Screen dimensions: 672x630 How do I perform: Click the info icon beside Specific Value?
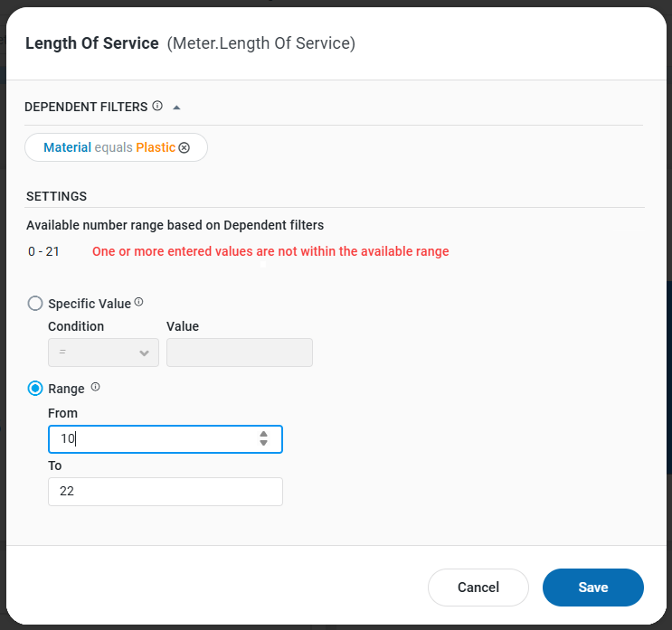click(139, 303)
